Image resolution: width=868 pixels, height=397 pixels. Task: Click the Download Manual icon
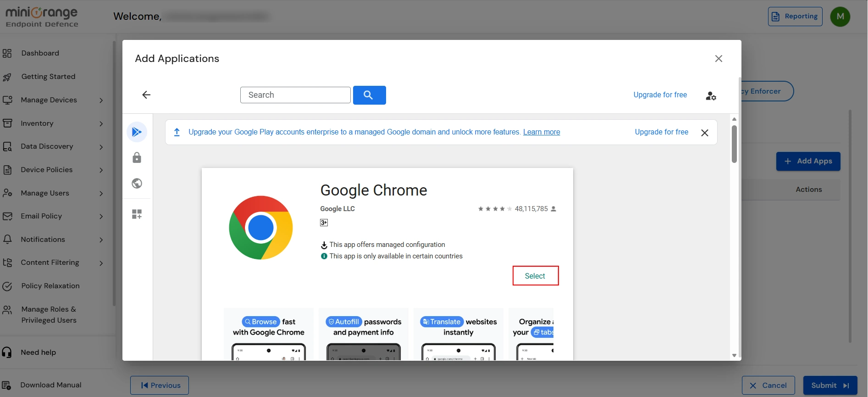point(6,386)
